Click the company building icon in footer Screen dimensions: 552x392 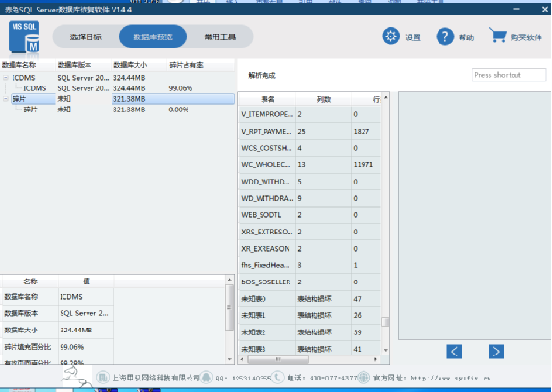click(103, 378)
